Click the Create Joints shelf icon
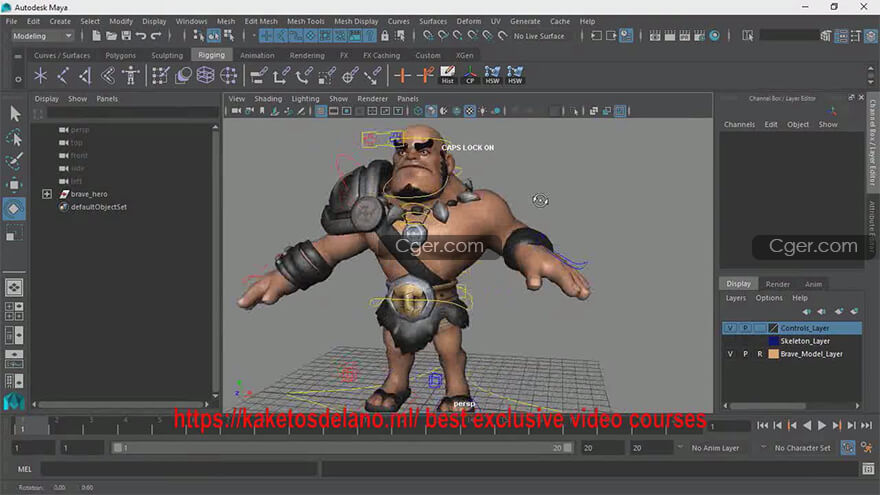Viewport: 880px width, 495px height. click(63, 75)
